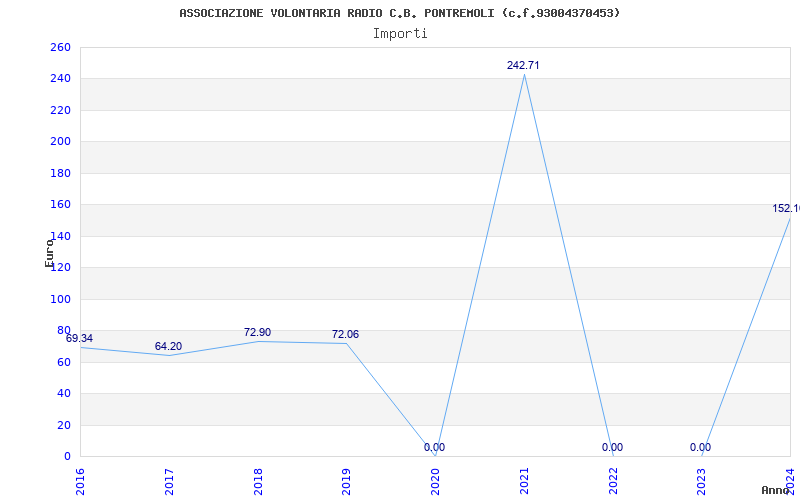
Task: Click the 100 y-axis tick label
Action: pos(60,299)
